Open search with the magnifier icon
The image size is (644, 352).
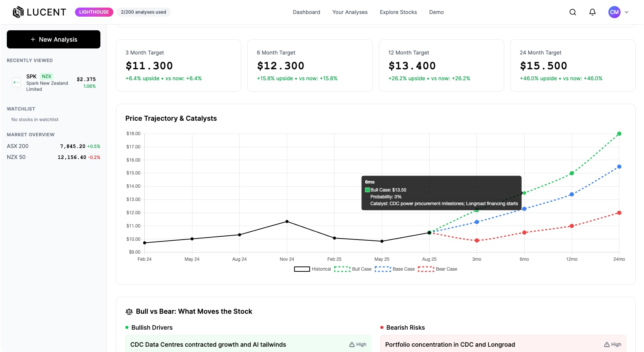tap(572, 12)
